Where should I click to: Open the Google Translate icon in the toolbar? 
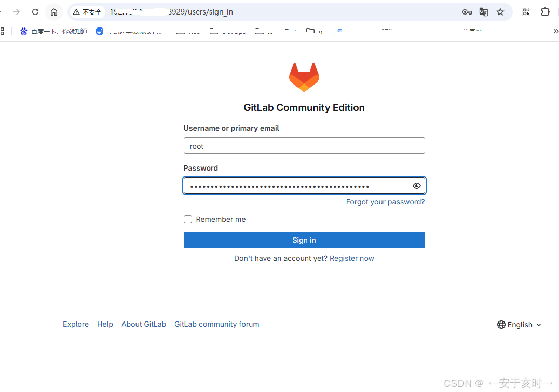pos(484,11)
